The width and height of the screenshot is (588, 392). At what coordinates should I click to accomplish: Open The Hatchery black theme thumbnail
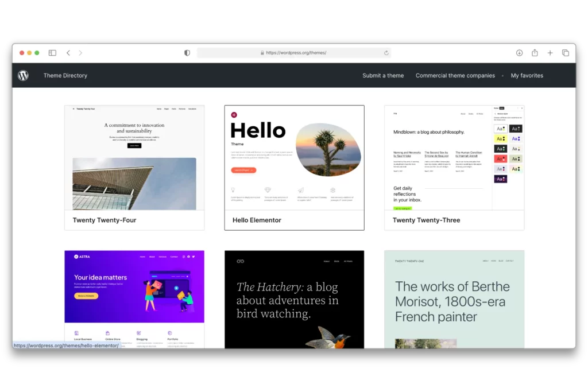click(294, 298)
